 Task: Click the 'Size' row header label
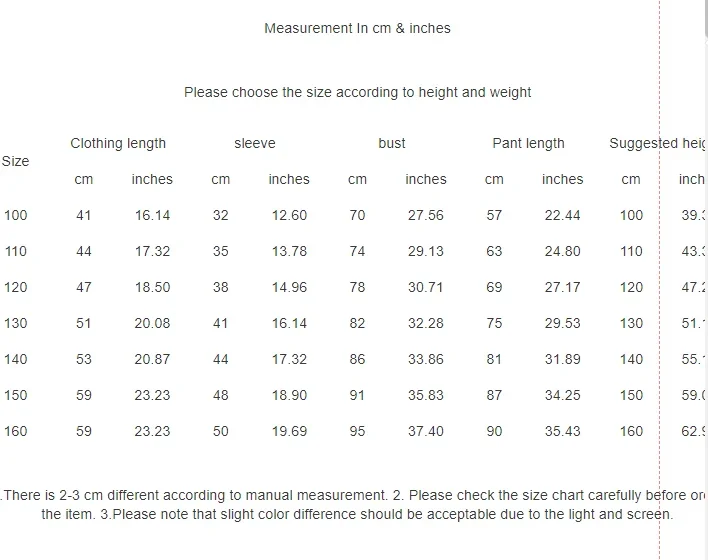click(x=15, y=161)
